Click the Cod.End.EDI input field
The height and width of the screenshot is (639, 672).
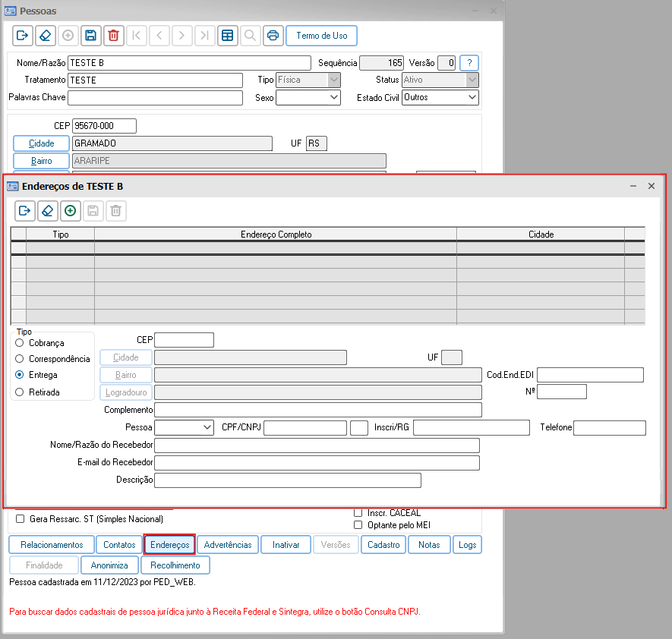[590, 375]
